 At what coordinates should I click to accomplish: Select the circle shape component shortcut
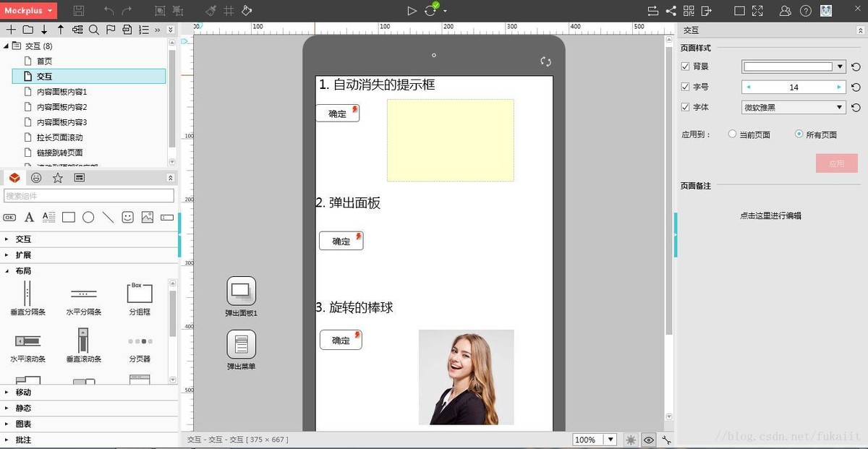click(88, 217)
